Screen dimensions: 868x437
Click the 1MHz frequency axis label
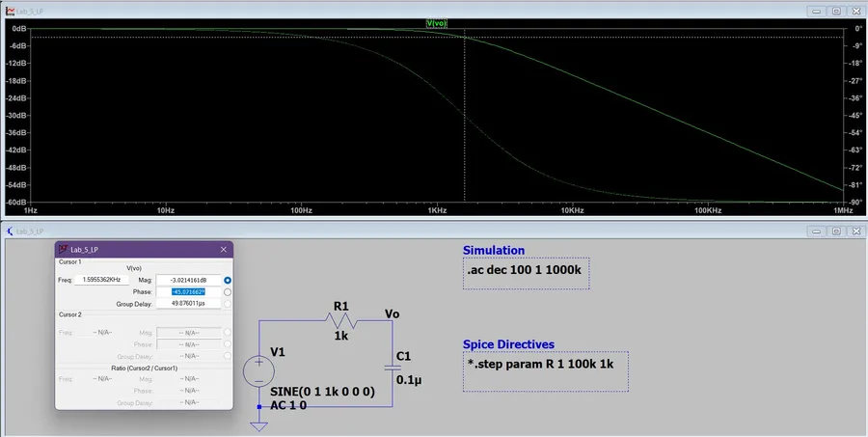coord(843,211)
